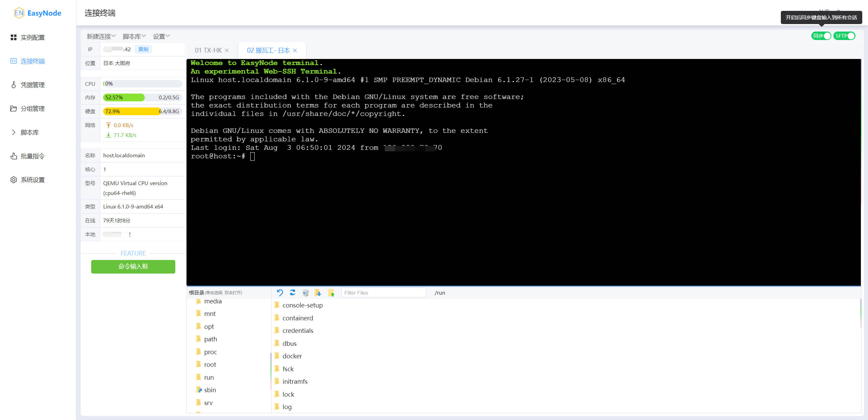Screen dimensions: 868x420
Task: Open 分组管理 in the sidebar
Action: 33,108
